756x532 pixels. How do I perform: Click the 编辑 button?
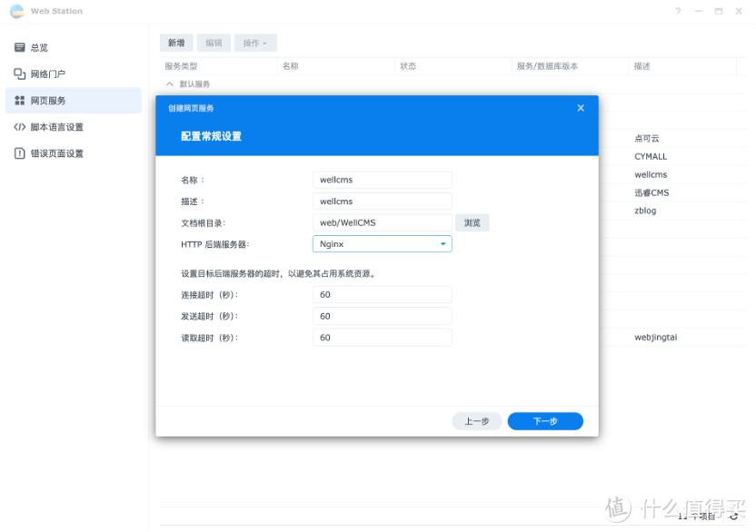pyautogui.click(x=214, y=43)
